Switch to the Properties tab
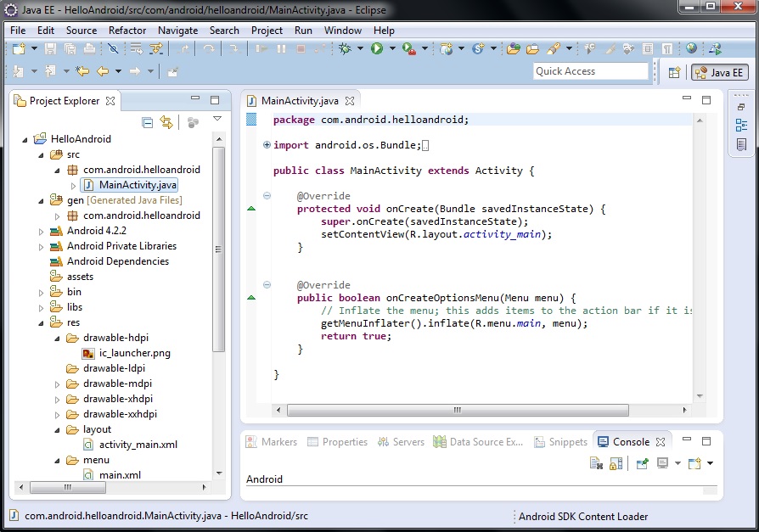 [x=338, y=441]
